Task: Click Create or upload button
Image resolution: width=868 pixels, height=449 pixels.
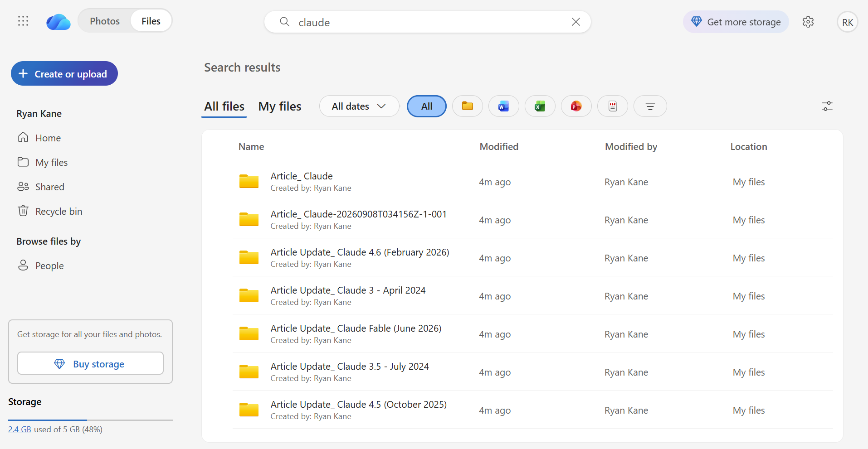Action: 64,73
